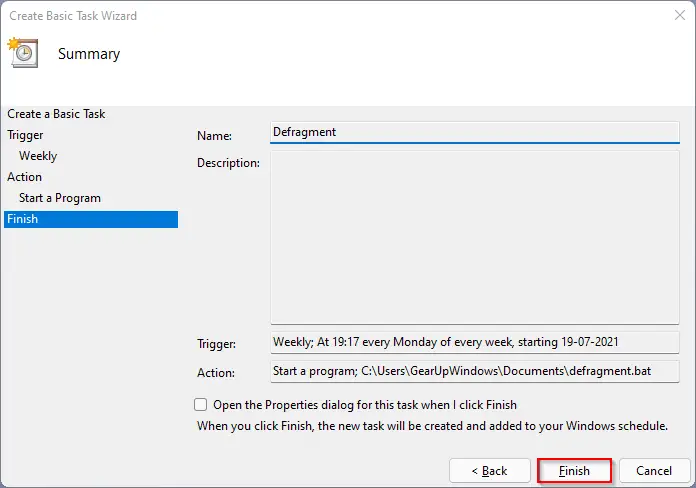Click the Create Basic Task Wizard title
Image resolution: width=696 pixels, height=488 pixels.
coord(73,16)
